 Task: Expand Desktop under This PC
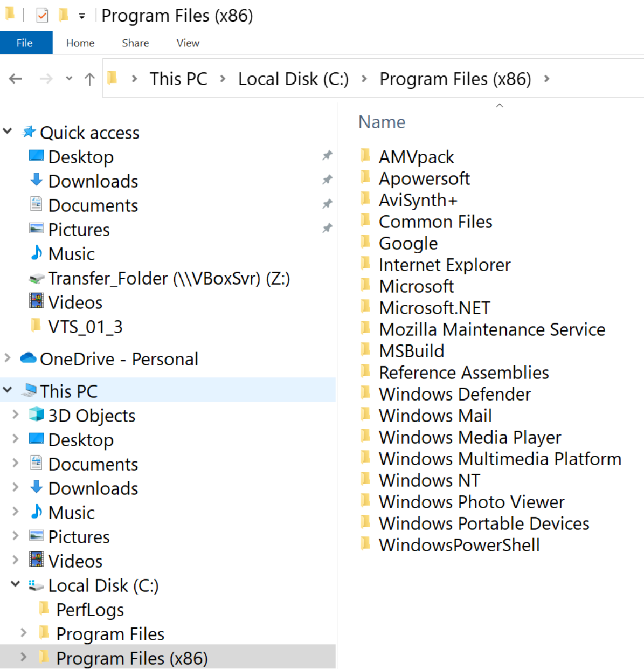pos(16,438)
